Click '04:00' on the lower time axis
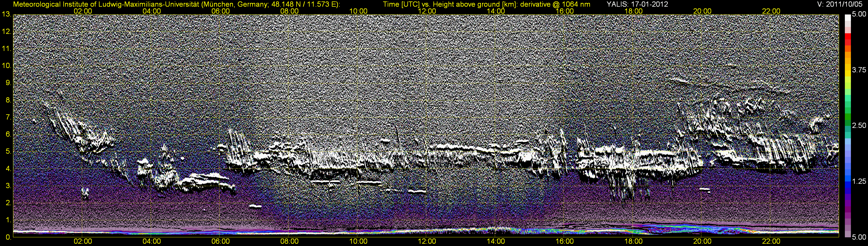 (152, 242)
